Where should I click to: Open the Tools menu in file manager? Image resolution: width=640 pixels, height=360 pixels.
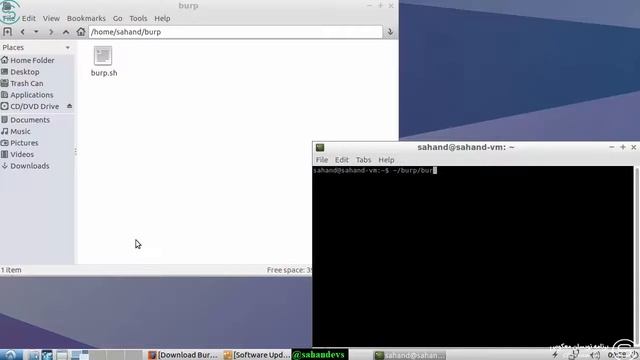(138, 18)
